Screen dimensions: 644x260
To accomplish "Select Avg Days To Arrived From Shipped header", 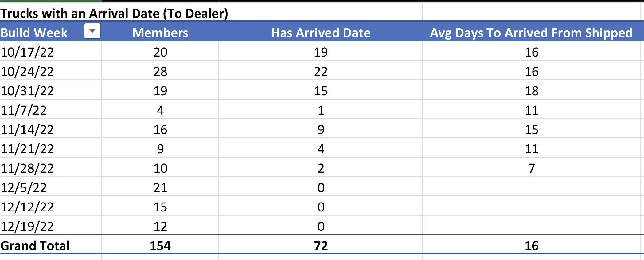I will [531, 33].
